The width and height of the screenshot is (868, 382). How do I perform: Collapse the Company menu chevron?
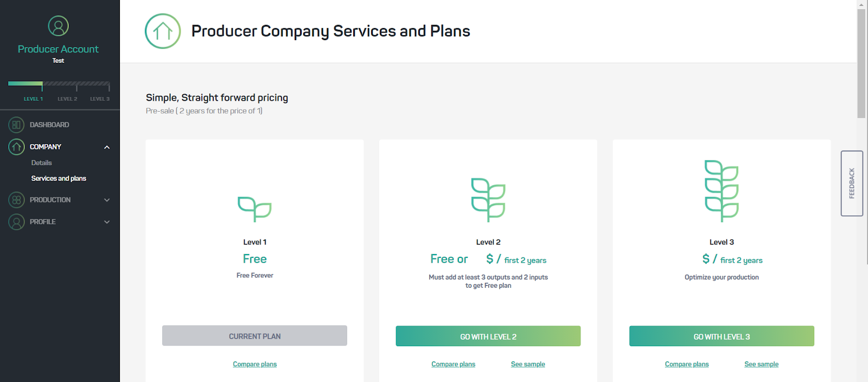(x=107, y=147)
